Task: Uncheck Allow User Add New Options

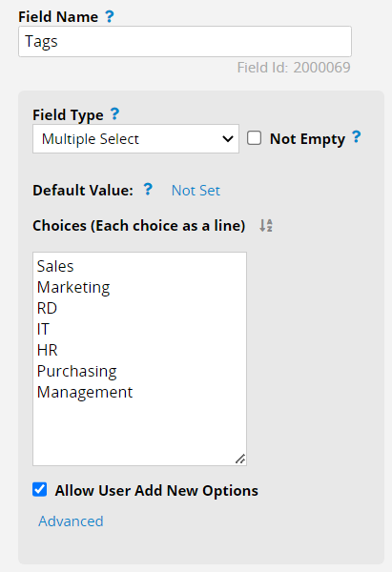Action: point(39,490)
